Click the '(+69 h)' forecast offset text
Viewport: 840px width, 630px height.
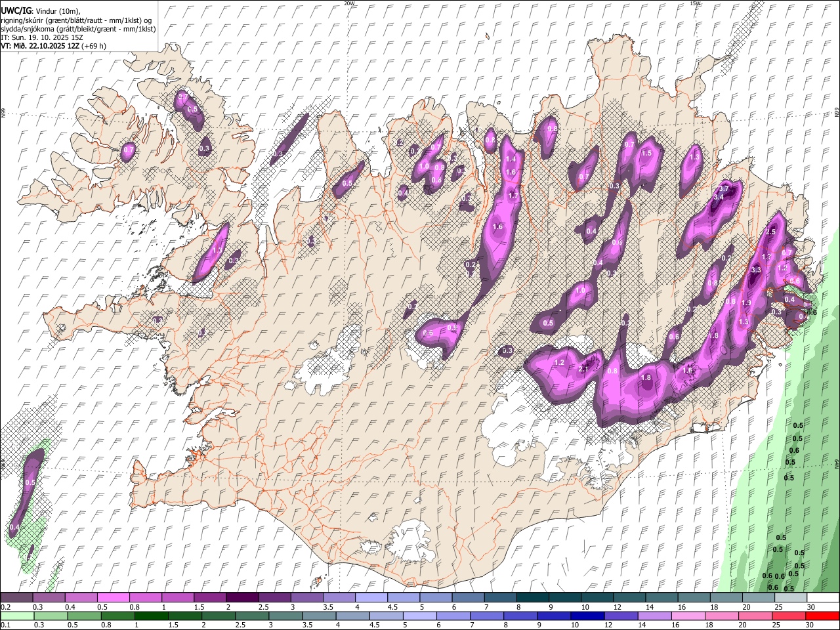click(94, 46)
